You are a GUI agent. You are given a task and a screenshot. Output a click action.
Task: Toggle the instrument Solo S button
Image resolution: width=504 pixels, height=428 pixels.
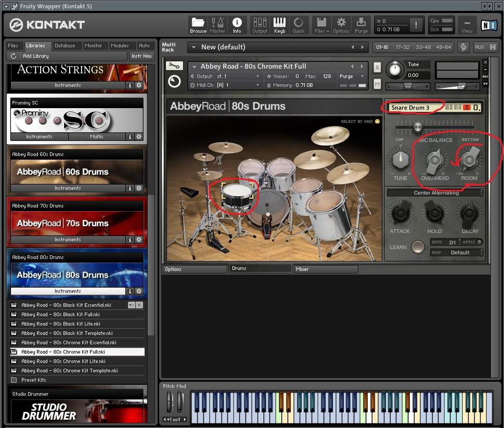tap(377, 68)
